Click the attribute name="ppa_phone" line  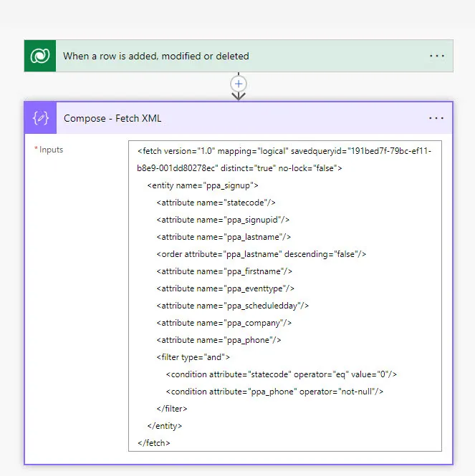(219, 340)
